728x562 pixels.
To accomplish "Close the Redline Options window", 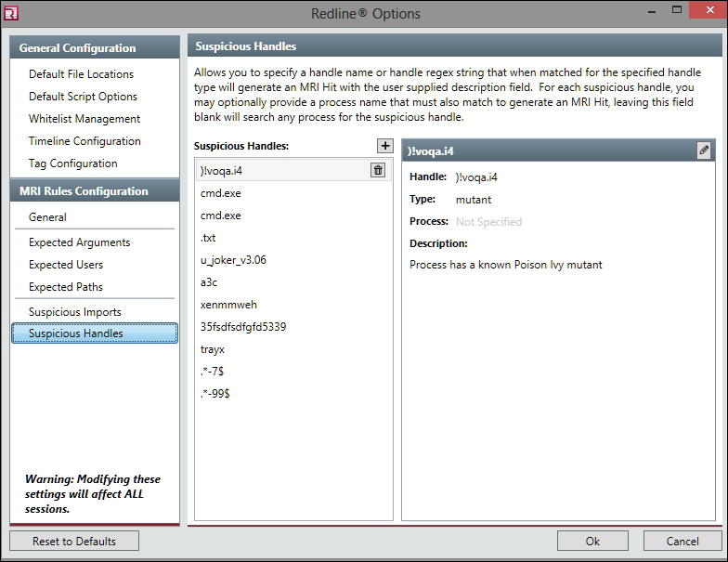I will (x=708, y=10).
